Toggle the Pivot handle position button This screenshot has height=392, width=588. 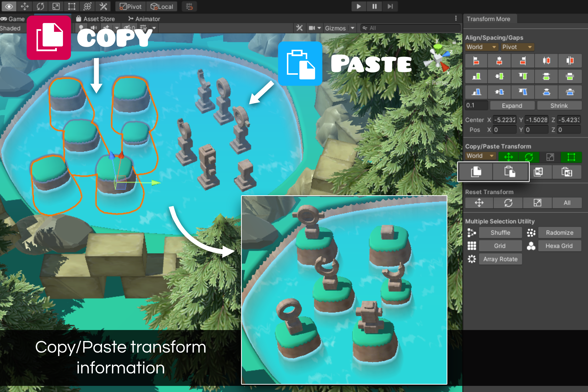tap(131, 7)
